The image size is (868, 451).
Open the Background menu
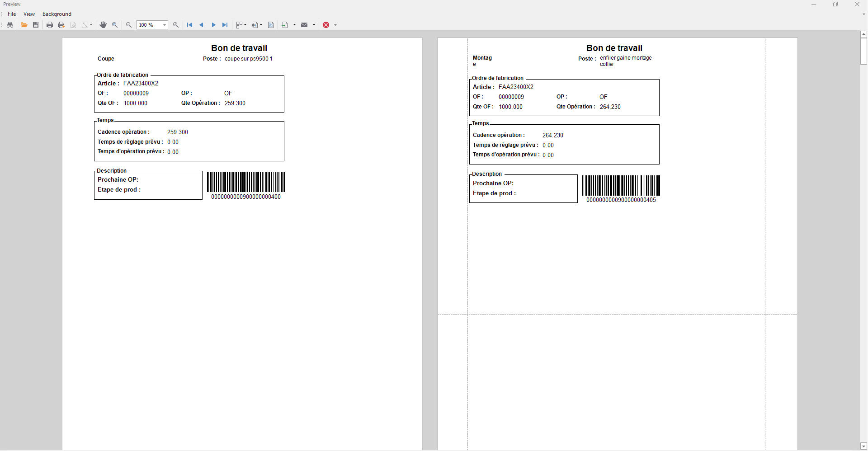[57, 14]
